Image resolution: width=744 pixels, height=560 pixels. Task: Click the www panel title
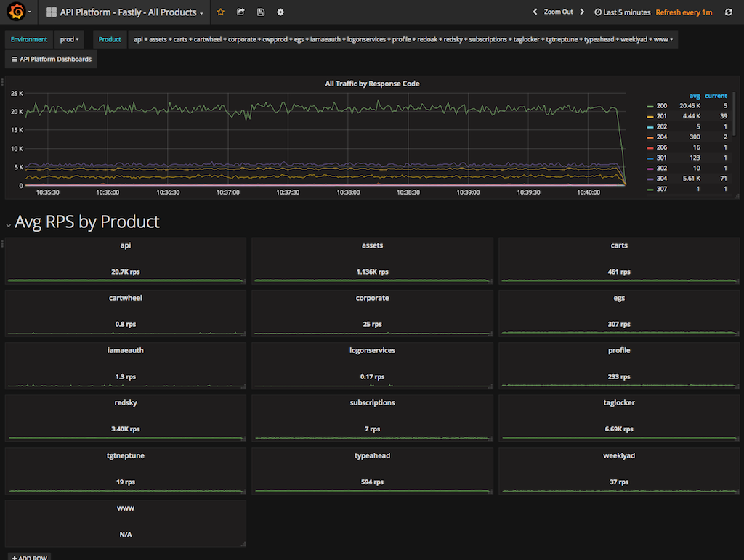tap(125, 508)
